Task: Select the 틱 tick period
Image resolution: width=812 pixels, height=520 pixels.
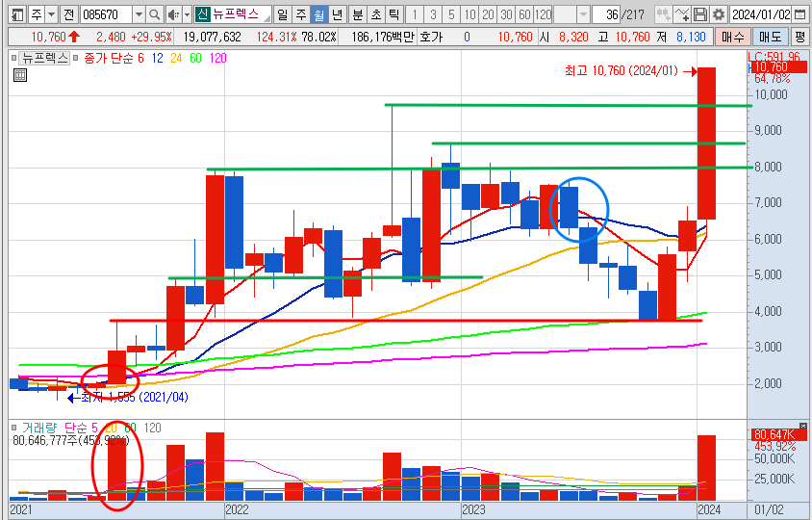Action: (x=394, y=14)
